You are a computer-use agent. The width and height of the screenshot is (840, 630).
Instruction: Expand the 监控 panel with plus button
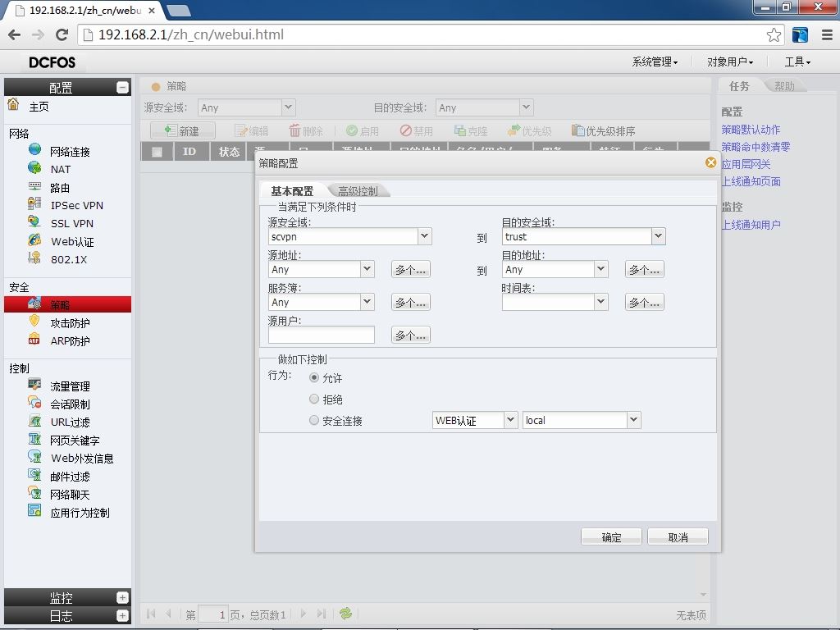tap(123, 597)
